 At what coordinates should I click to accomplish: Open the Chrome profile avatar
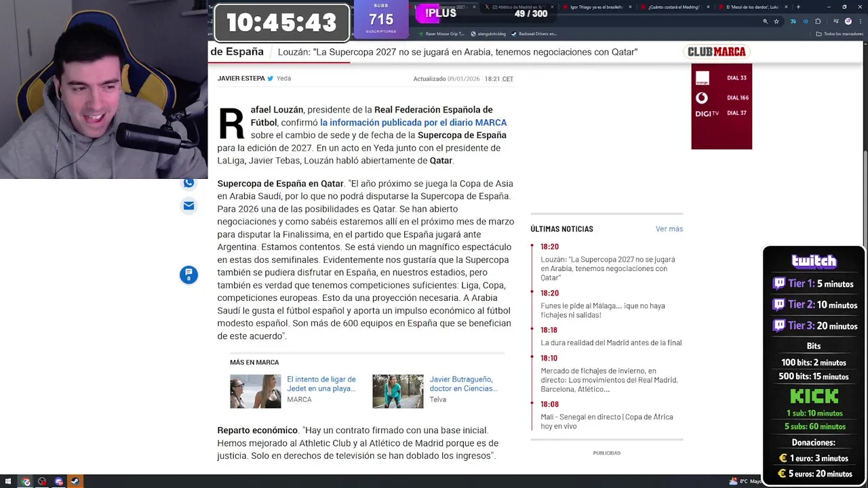[x=848, y=22]
